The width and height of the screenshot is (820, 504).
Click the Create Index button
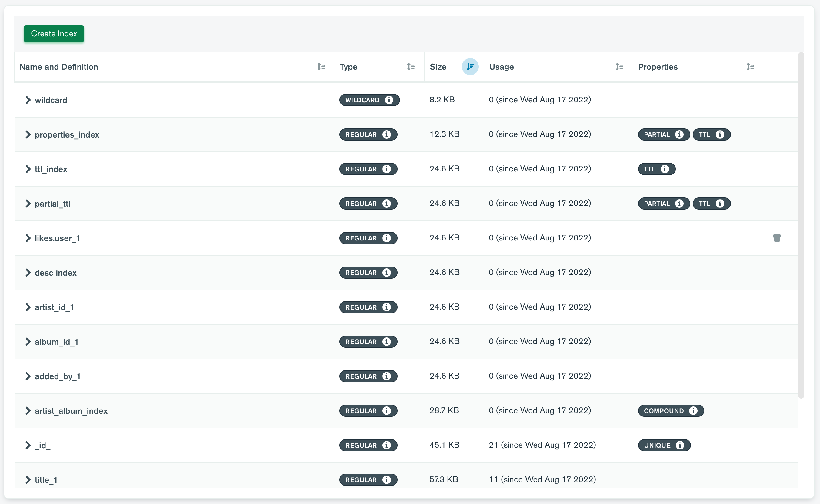[54, 34]
